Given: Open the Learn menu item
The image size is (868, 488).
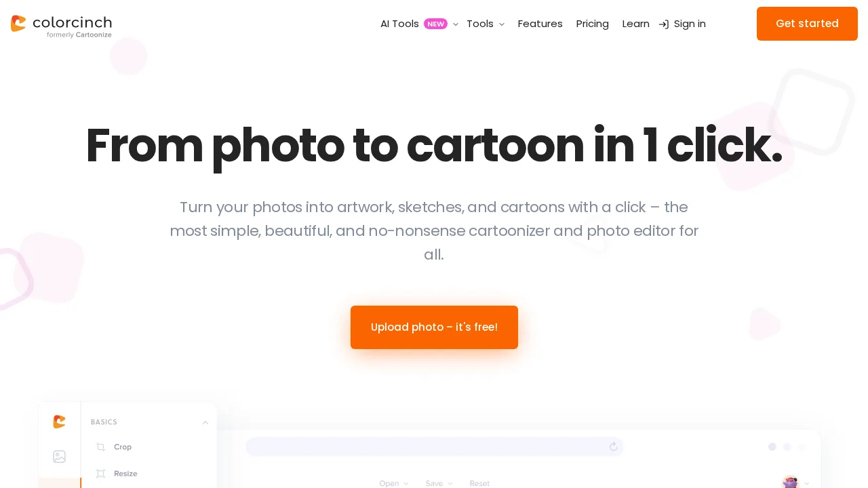Looking at the screenshot, I should (635, 24).
